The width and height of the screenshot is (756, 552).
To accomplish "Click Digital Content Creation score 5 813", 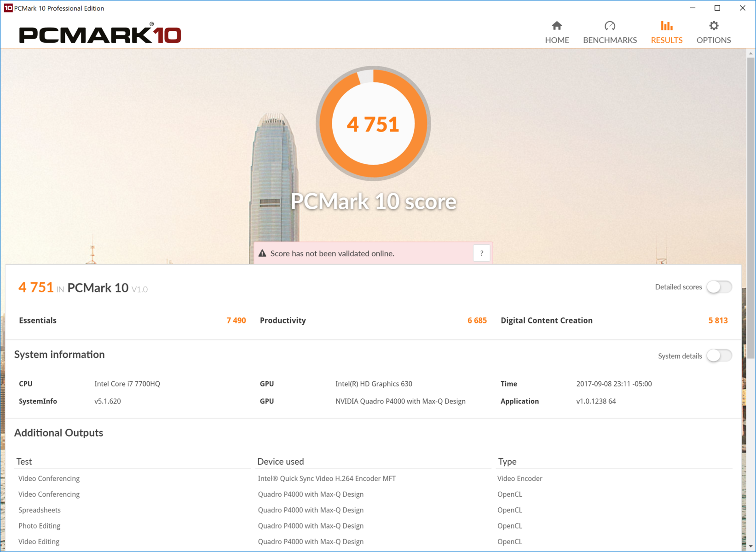I will point(718,320).
